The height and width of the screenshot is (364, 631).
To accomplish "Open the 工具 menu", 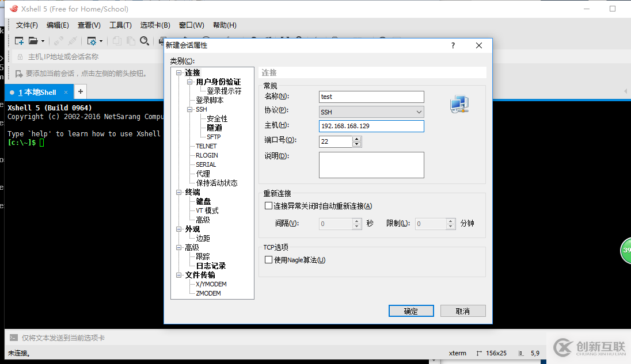I will pyautogui.click(x=120, y=25).
